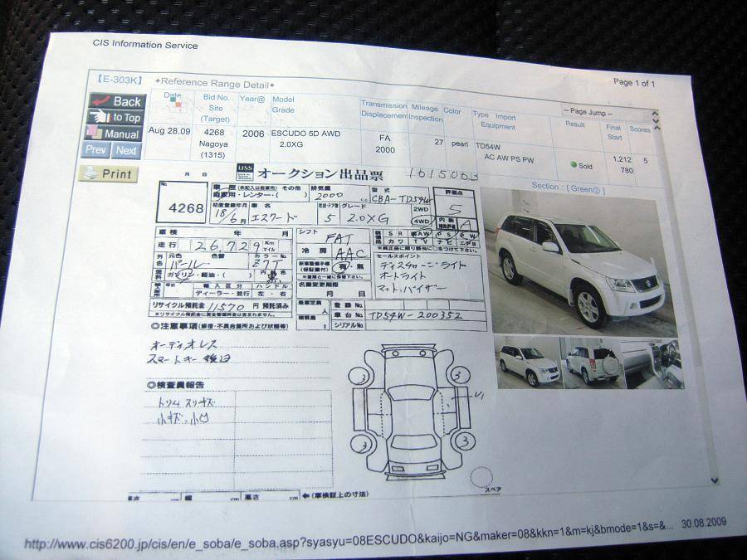Click the Scores column header
747x560 pixels.
tap(639, 129)
